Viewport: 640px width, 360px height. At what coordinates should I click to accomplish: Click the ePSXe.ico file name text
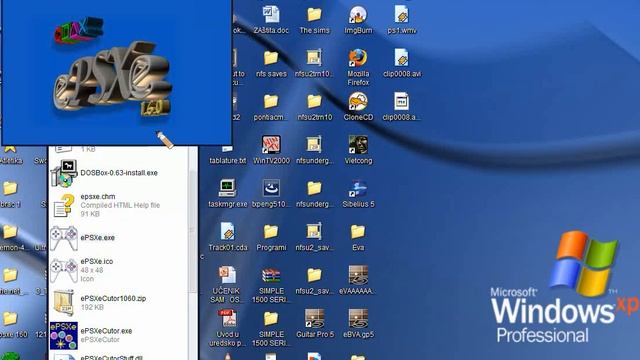pos(97,261)
